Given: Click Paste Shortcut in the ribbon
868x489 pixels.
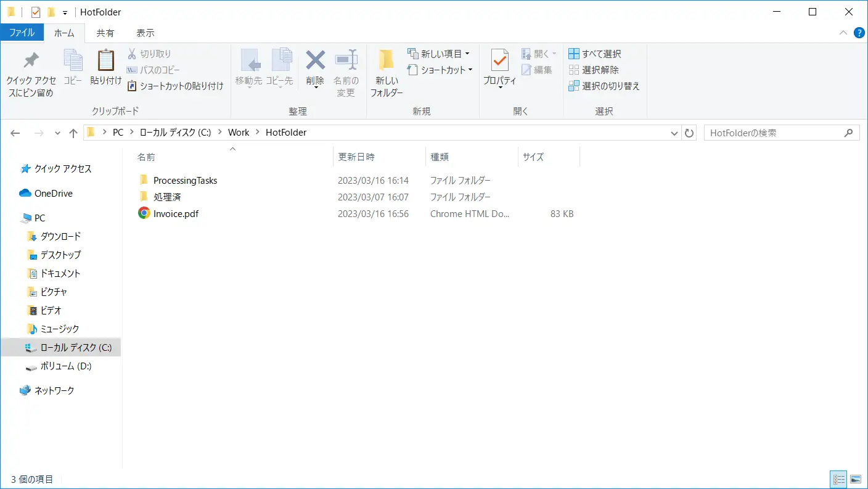Looking at the screenshot, I should [x=175, y=86].
